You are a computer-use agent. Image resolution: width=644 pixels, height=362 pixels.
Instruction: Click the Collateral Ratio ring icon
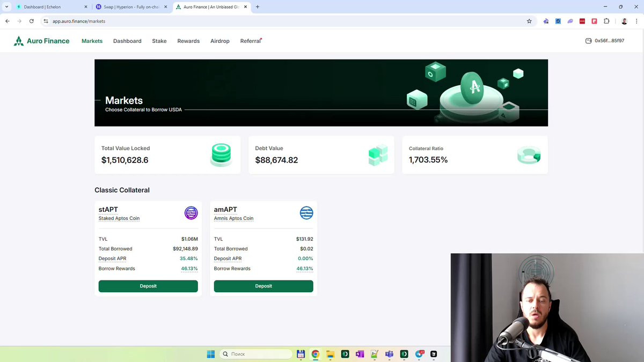(529, 155)
